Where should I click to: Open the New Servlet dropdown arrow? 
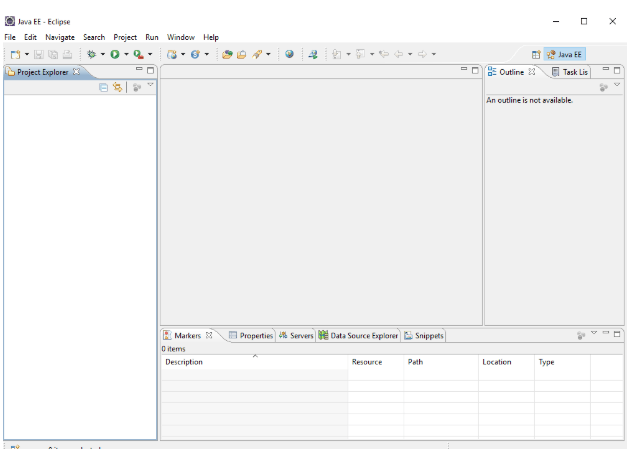[x=206, y=54]
